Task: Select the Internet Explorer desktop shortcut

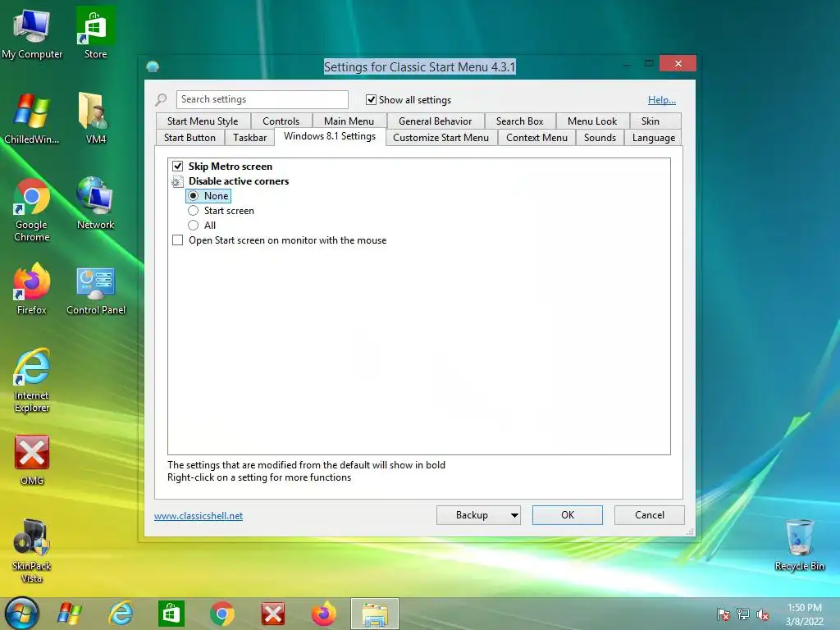Action: (x=32, y=381)
